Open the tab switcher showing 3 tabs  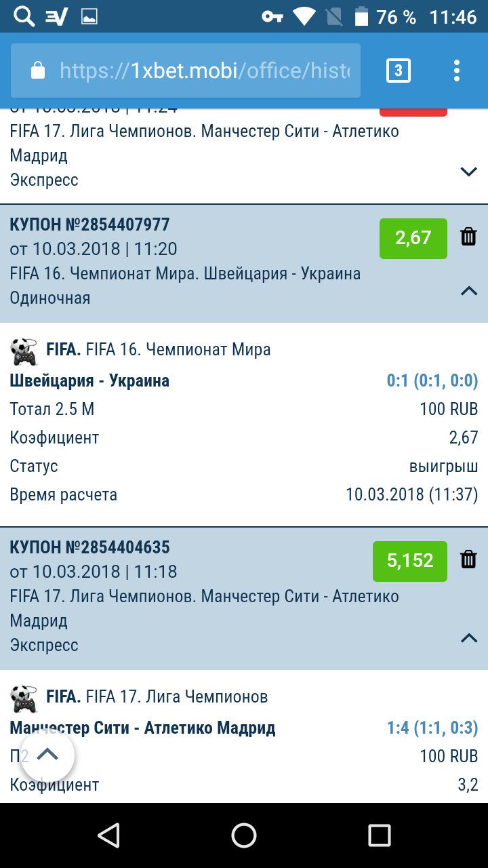click(x=398, y=71)
